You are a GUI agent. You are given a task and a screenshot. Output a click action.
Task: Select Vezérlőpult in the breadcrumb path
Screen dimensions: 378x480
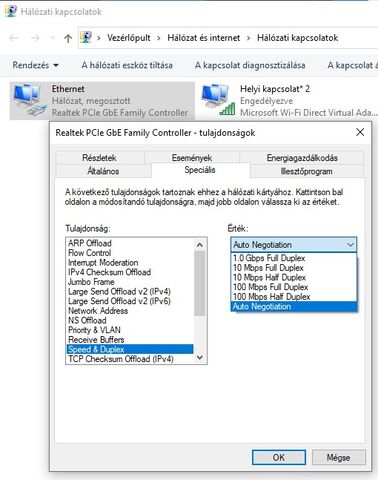click(x=129, y=38)
